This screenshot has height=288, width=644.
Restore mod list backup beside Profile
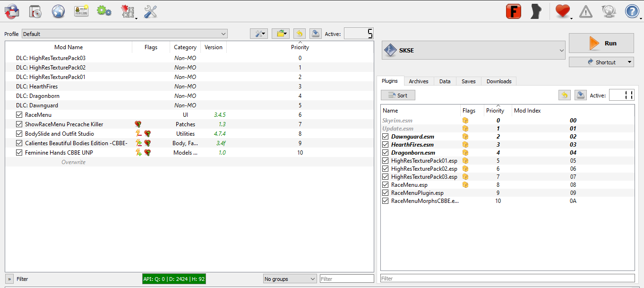[299, 34]
